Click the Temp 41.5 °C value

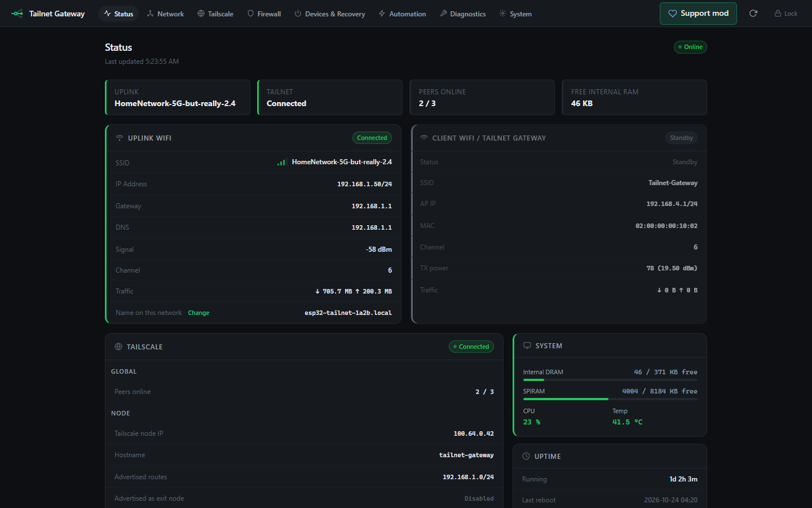click(x=628, y=422)
